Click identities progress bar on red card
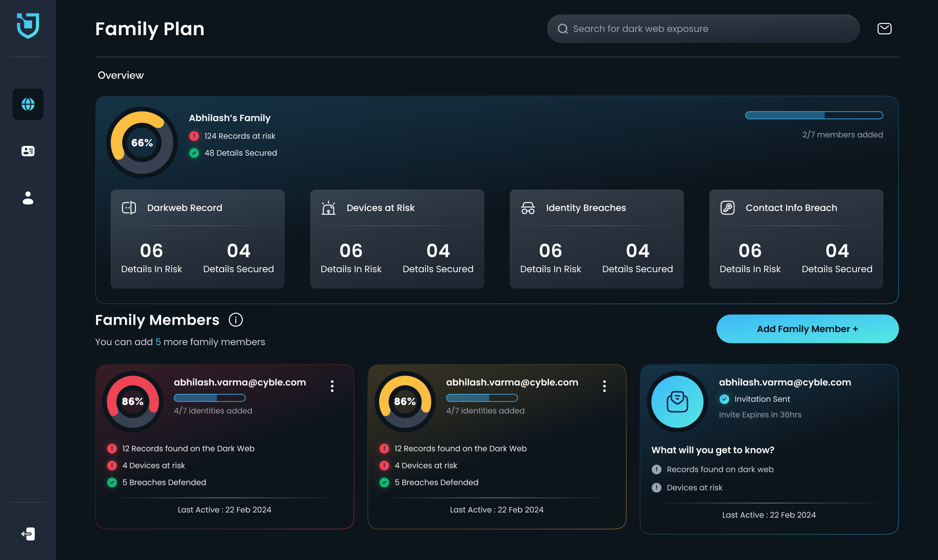 pos(210,398)
